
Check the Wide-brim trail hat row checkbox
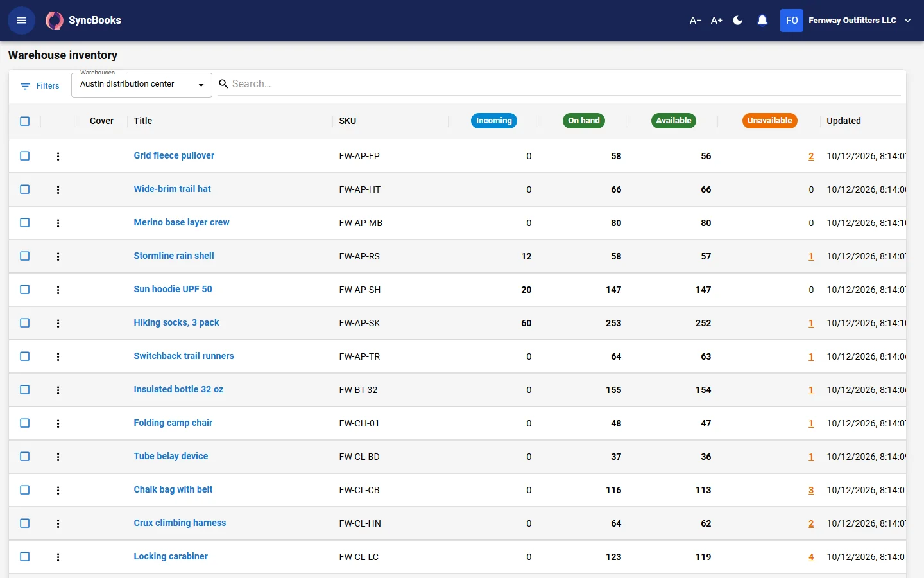point(25,189)
